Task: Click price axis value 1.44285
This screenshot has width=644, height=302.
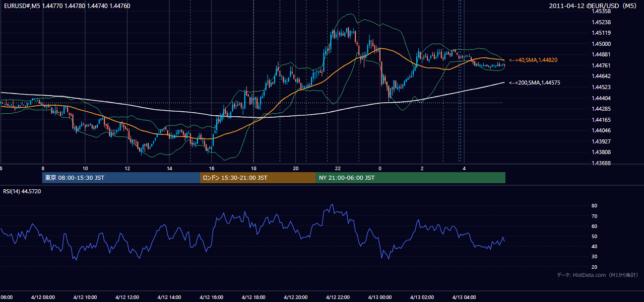Action: pos(601,109)
